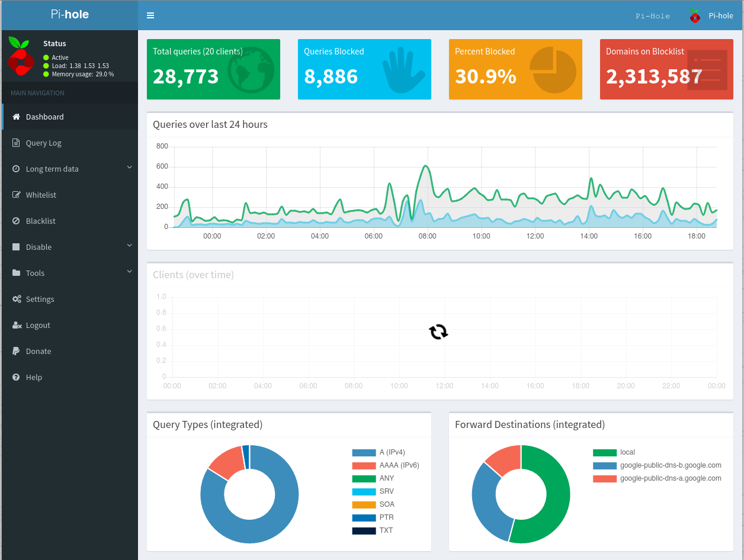The width and height of the screenshot is (744, 560).
Task: Open the Logout menu item
Action: [x=38, y=325]
